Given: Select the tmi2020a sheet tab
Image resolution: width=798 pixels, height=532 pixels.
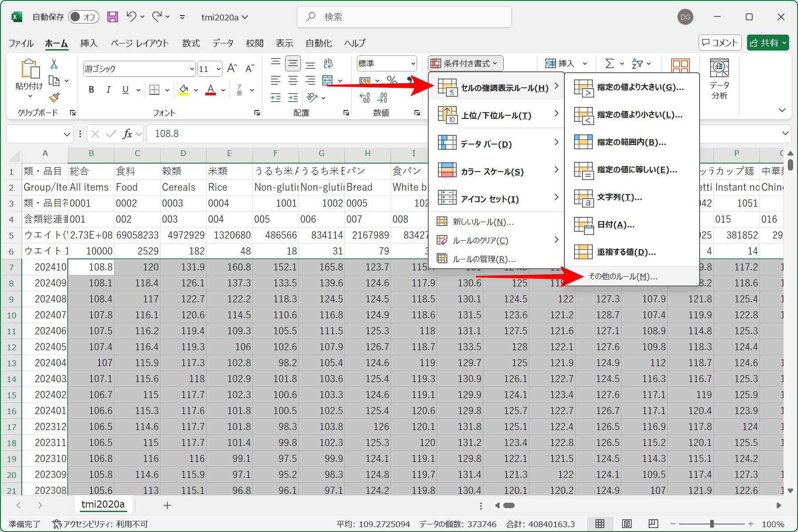Looking at the screenshot, I should pyautogui.click(x=103, y=505).
